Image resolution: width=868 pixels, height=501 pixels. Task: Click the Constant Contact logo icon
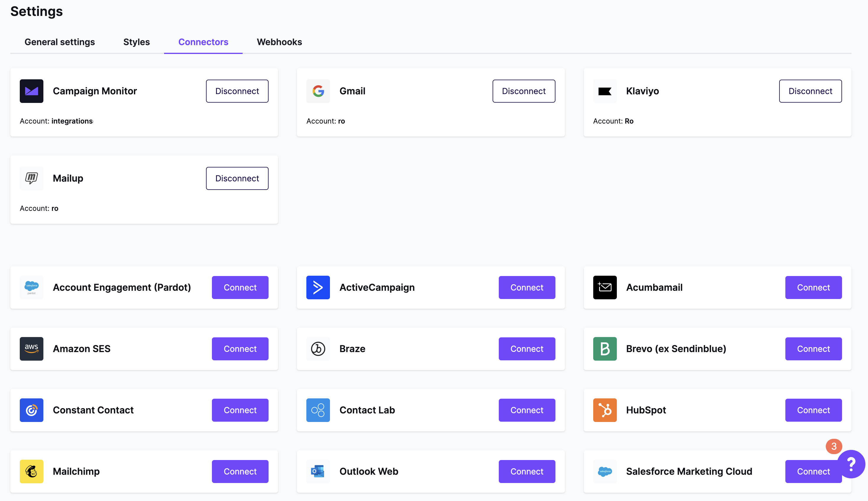tap(31, 410)
